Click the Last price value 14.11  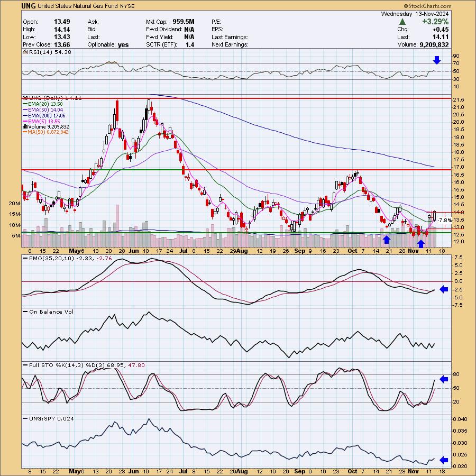pos(441,37)
